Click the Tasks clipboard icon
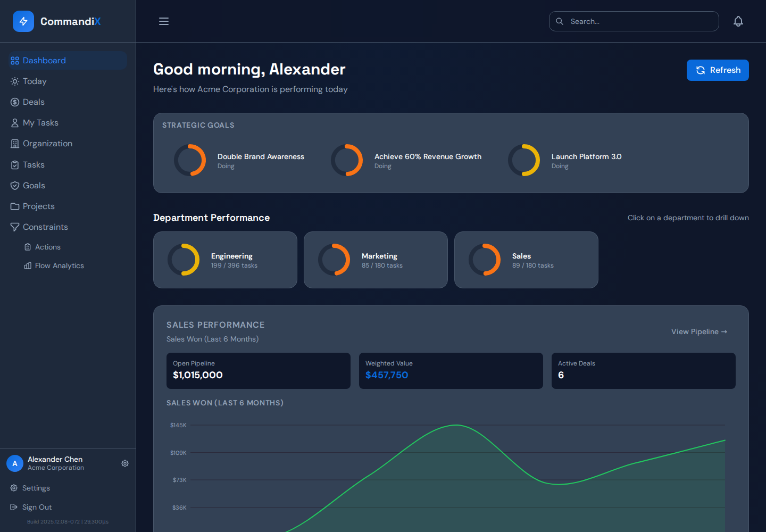 pyautogui.click(x=15, y=165)
